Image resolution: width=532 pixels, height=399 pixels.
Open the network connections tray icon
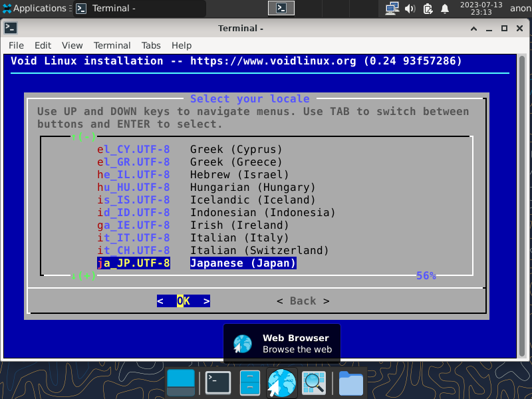(x=392, y=8)
